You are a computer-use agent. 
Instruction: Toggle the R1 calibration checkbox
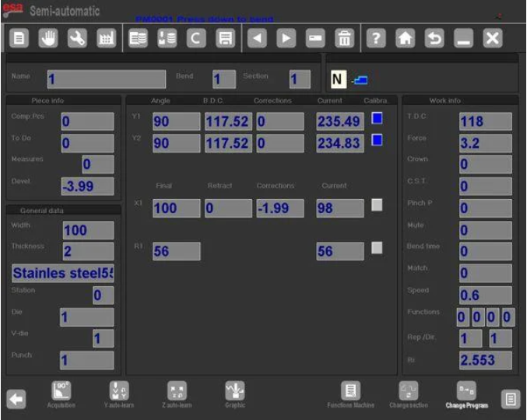[x=377, y=248]
